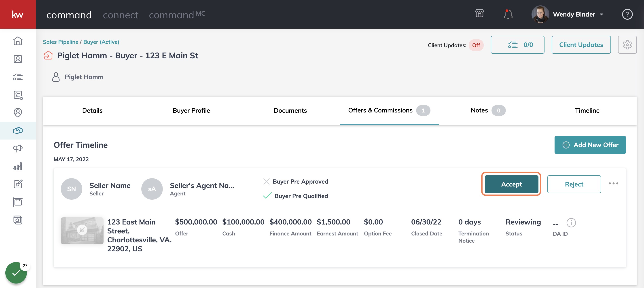The image size is (644, 288).
Task: Switch to the Notes tab
Action: pyautogui.click(x=488, y=110)
